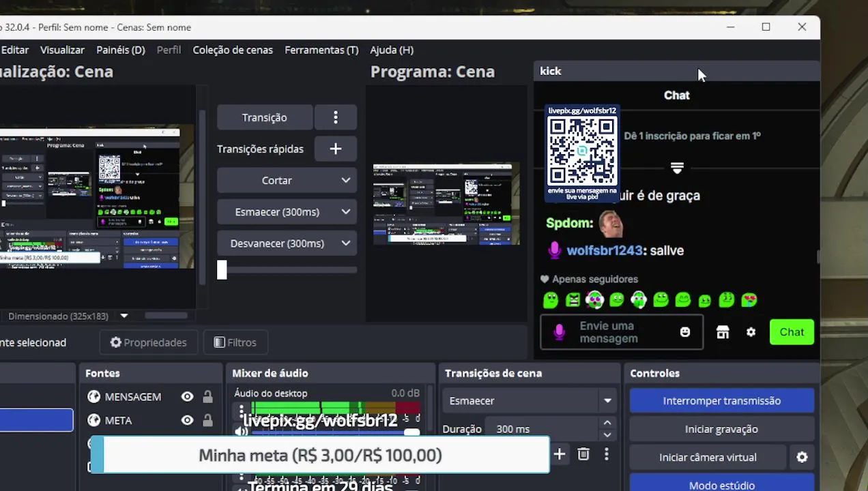The height and width of the screenshot is (491, 868).
Task: Click the 0.0 dB audio level text
Action: 405,393
